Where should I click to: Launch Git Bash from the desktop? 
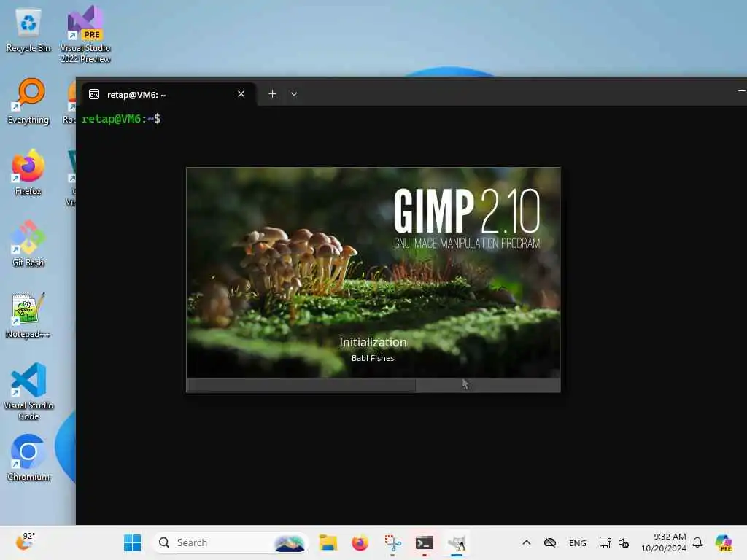[28, 244]
